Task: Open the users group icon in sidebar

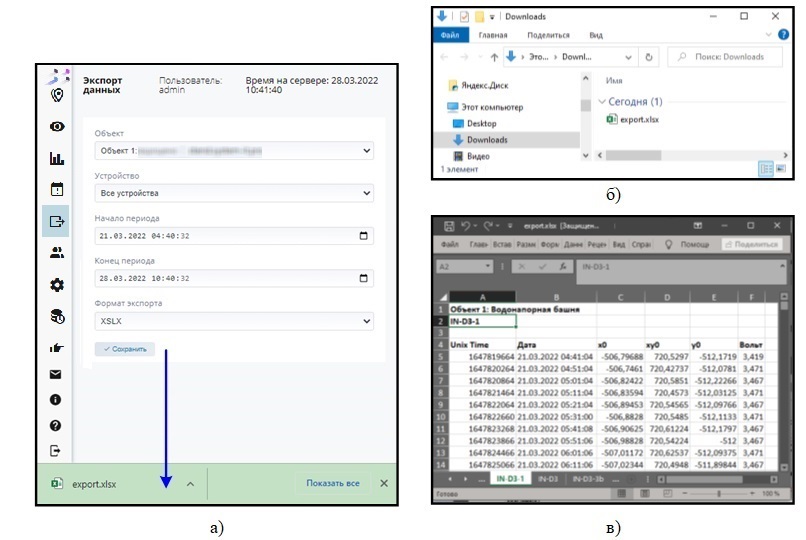Action: pos(56,253)
